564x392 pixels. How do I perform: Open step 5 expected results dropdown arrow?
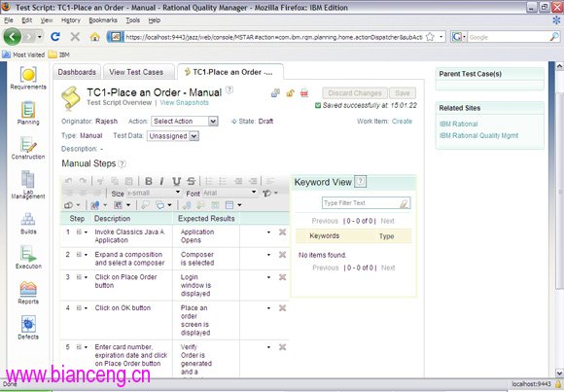268,347
